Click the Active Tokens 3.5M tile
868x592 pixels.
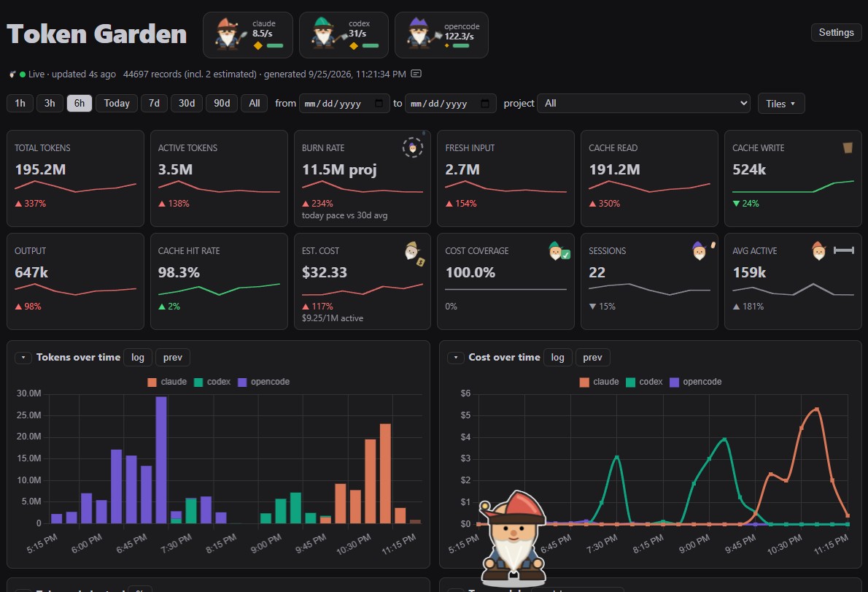click(x=219, y=178)
